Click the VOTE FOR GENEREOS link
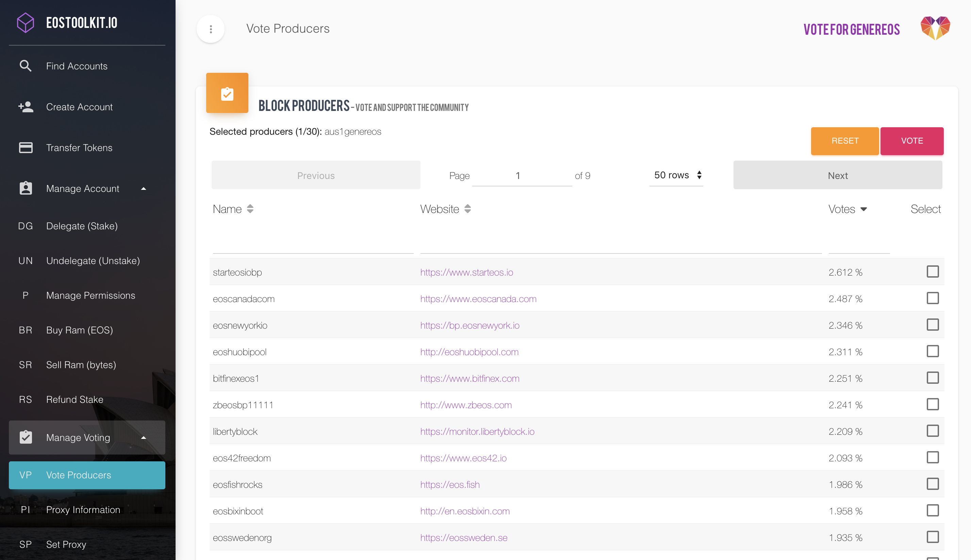Image resolution: width=971 pixels, height=560 pixels. tap(851, 29)
